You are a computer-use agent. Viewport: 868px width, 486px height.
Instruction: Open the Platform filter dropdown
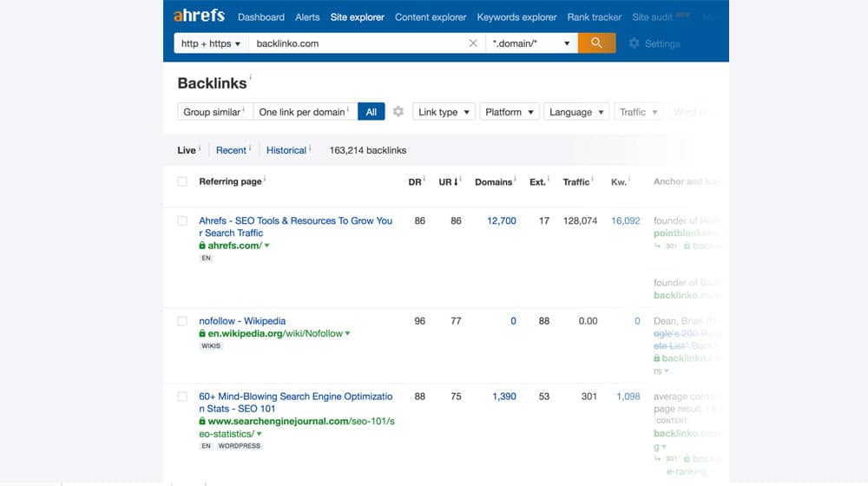[x=509, y=112]
